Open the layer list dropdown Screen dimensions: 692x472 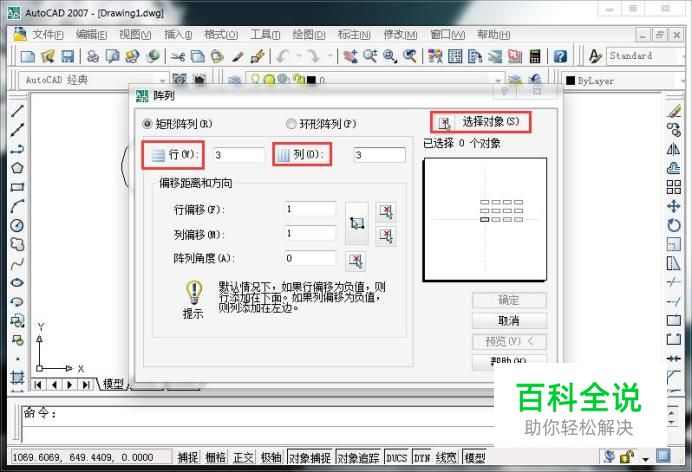[498, 80]
